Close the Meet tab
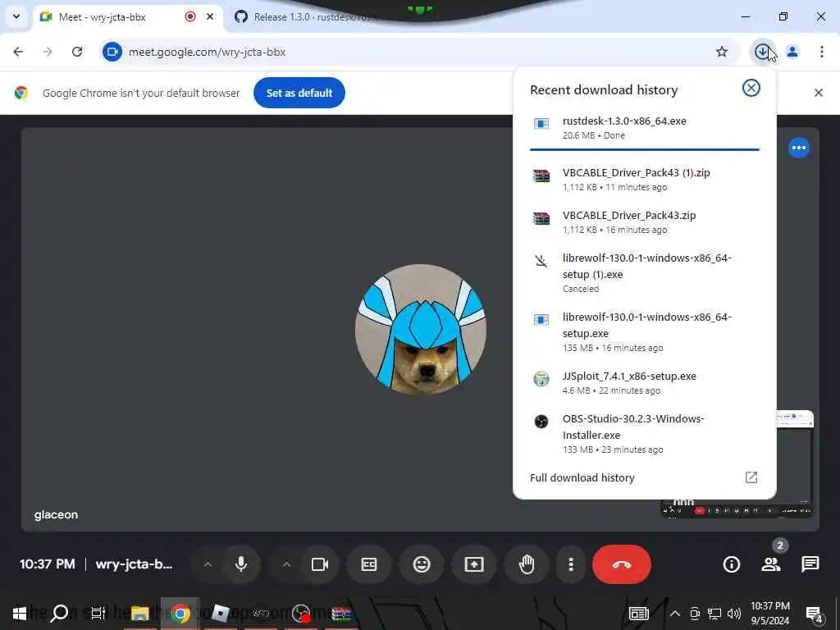The image size is (840, 630). (210, 16)
